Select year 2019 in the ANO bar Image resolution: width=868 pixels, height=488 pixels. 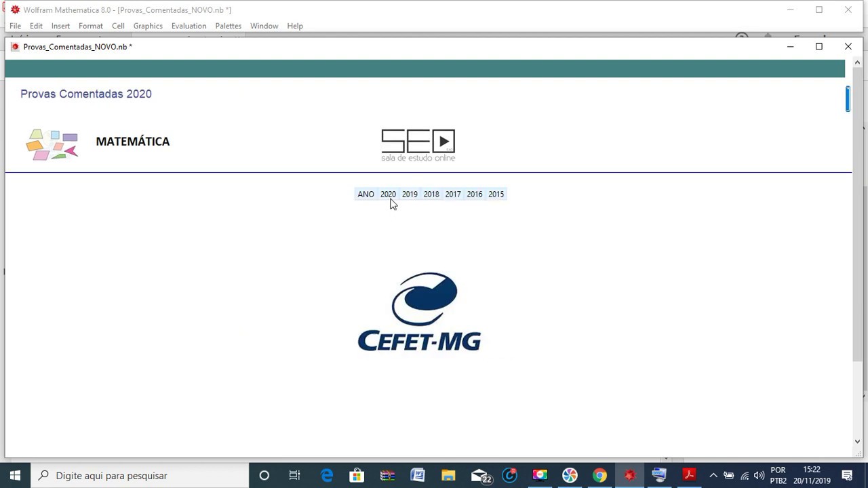point(410,195)
